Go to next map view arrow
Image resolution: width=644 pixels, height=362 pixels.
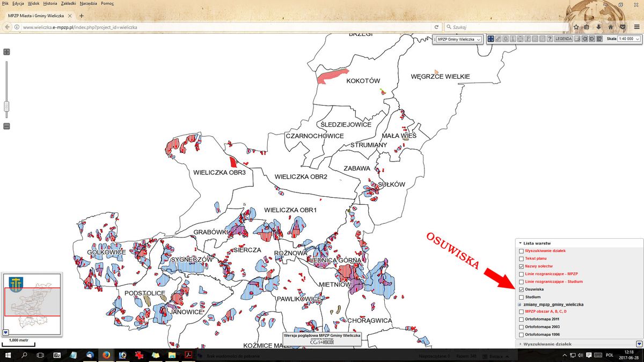click(x=592, y=39)
